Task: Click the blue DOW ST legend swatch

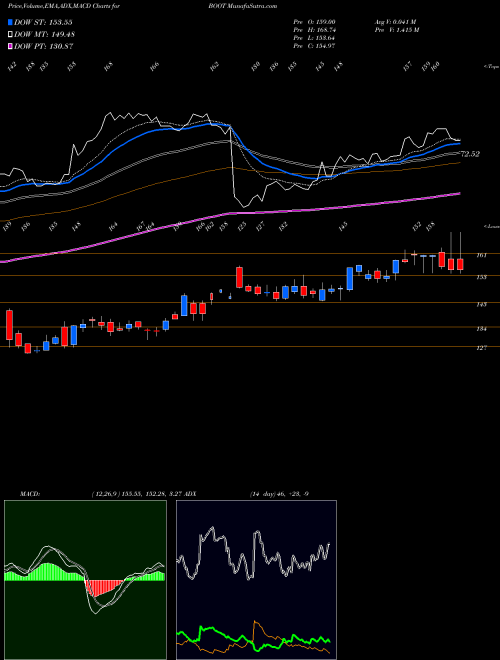Action: click(x=10, y=22)
